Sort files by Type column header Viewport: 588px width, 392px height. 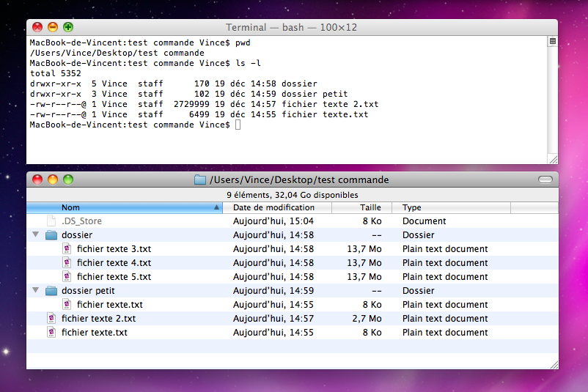(412, 208)
